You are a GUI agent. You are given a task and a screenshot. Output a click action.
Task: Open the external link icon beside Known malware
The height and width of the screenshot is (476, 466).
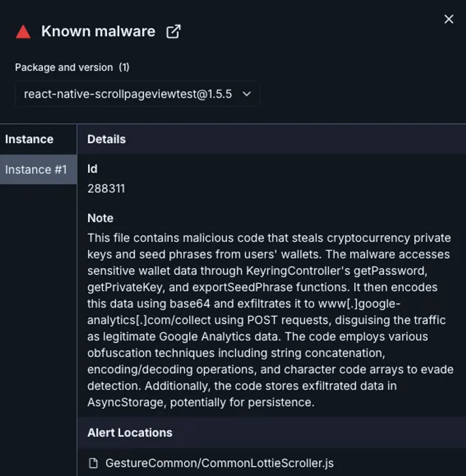(173, 31)
